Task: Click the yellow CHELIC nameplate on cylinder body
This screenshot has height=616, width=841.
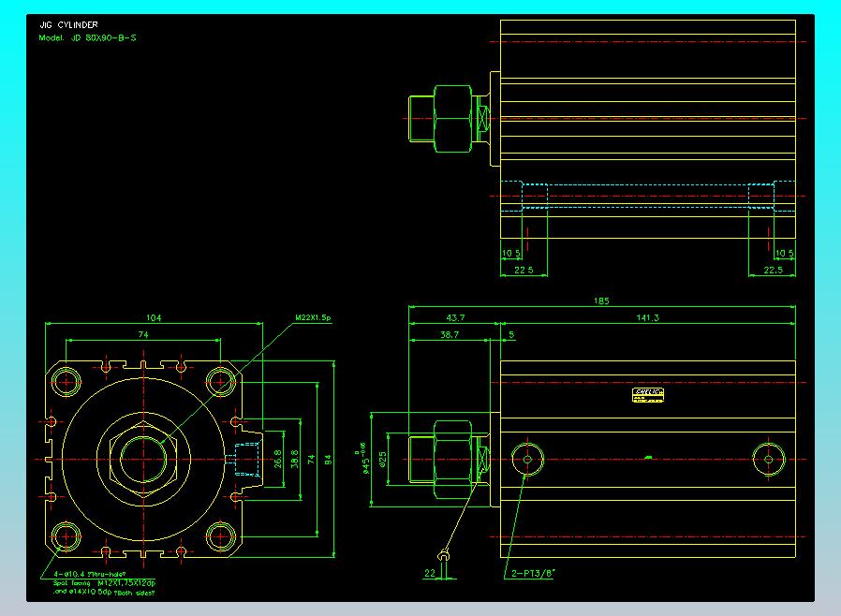Action: pos(648,395)
